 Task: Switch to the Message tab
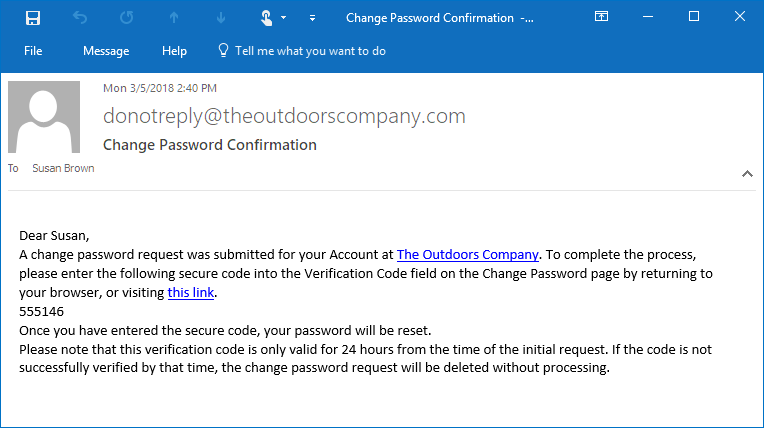click(x=106, y=51)
